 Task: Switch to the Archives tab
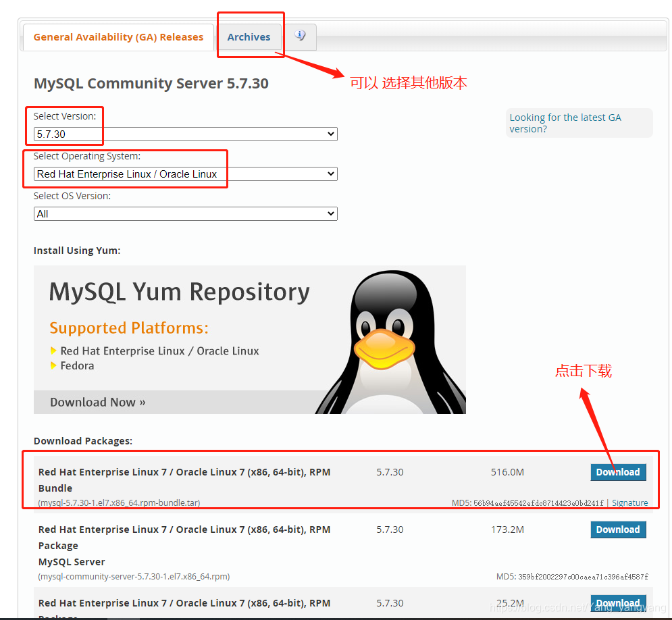coord(249,37)
